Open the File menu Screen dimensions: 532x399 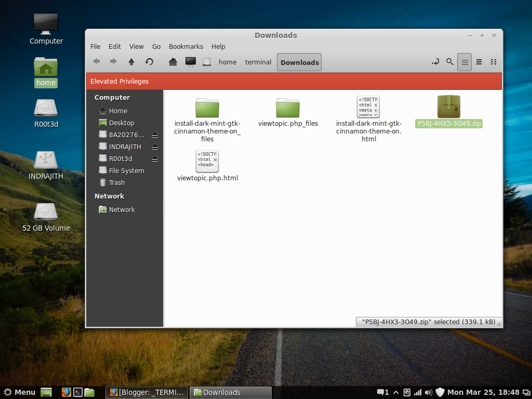click(95, 46)
